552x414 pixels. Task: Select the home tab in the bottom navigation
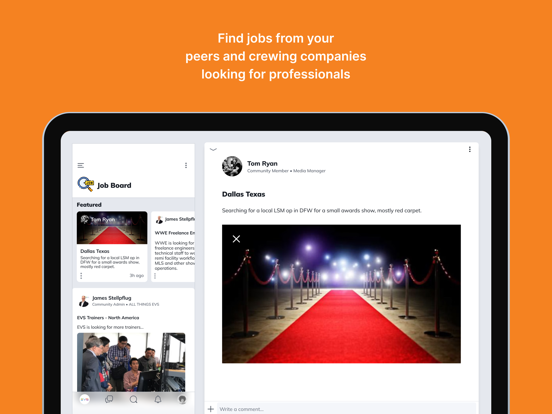[x=84, y=399]
